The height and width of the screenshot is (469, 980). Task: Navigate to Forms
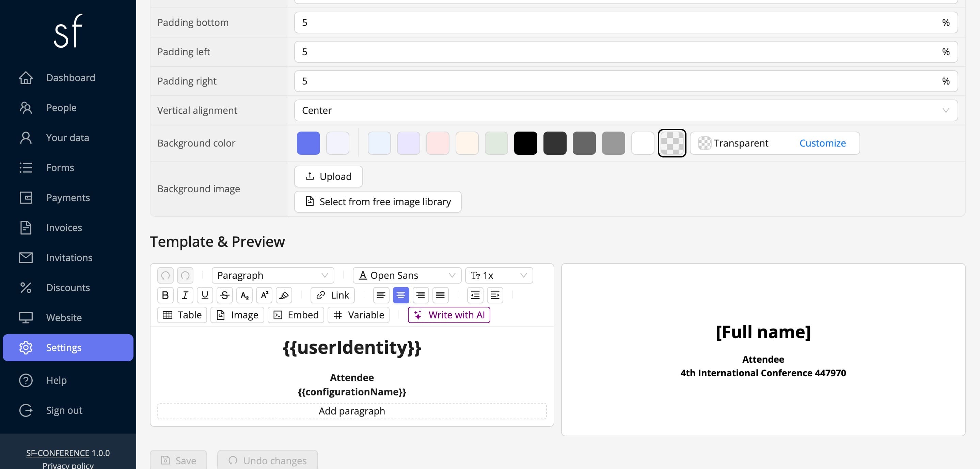pyautogui.click(x=68, y=168)
